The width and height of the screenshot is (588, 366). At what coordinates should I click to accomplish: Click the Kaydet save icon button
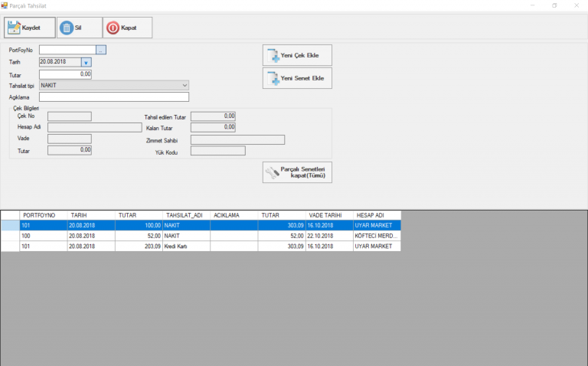tap(29, 28)
